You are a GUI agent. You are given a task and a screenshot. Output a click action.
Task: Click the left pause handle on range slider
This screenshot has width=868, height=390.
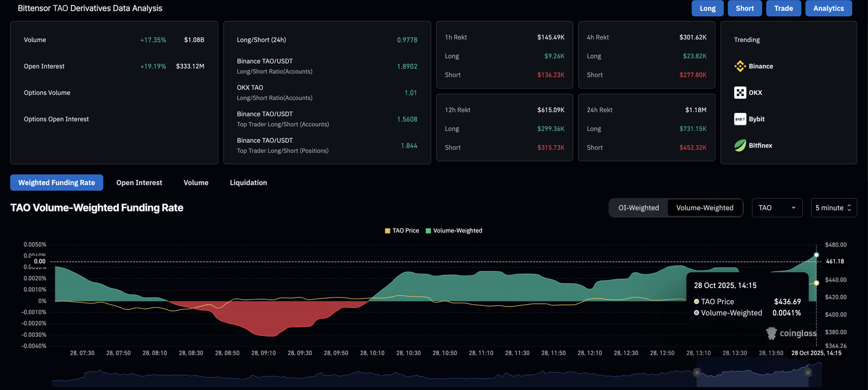pos(697,373)
